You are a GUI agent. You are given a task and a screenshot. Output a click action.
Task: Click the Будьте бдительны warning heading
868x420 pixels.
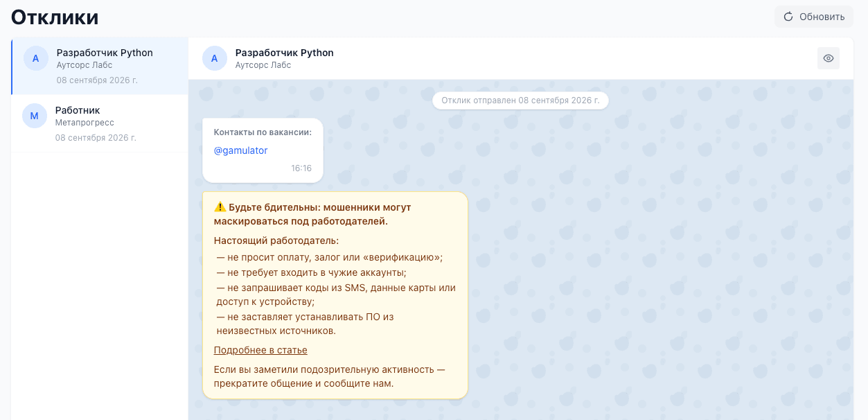click(312, 214)
